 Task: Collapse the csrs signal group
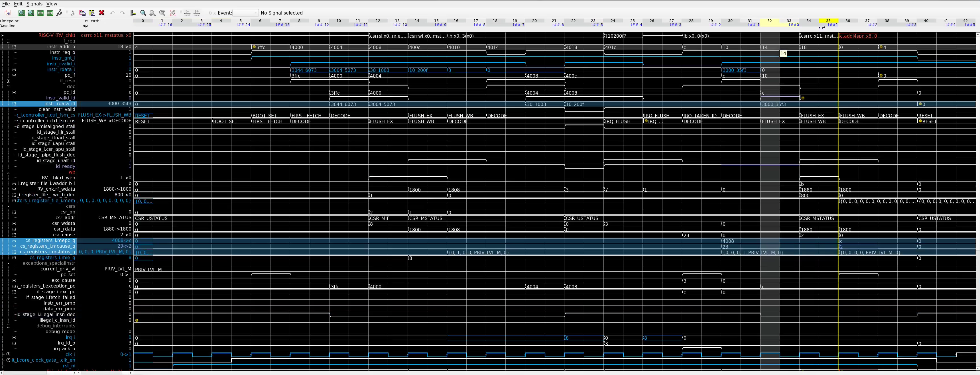click(x=8, y=206)
